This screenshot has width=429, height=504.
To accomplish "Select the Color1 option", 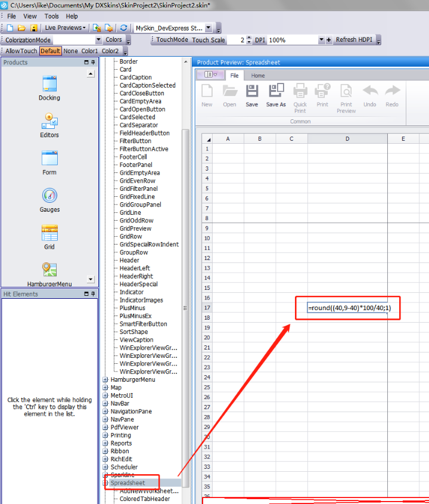I will coord(89,51).
